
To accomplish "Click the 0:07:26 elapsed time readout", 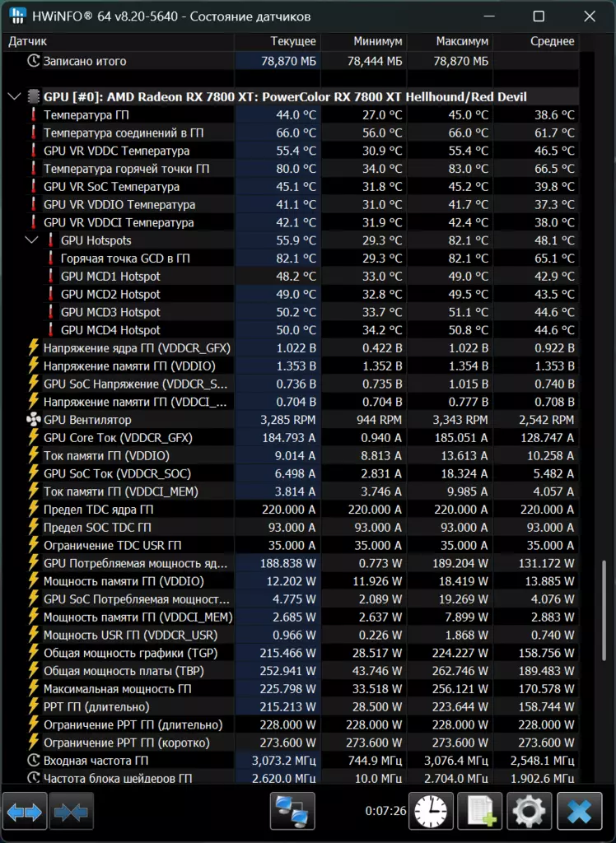I will coord(385,811).
